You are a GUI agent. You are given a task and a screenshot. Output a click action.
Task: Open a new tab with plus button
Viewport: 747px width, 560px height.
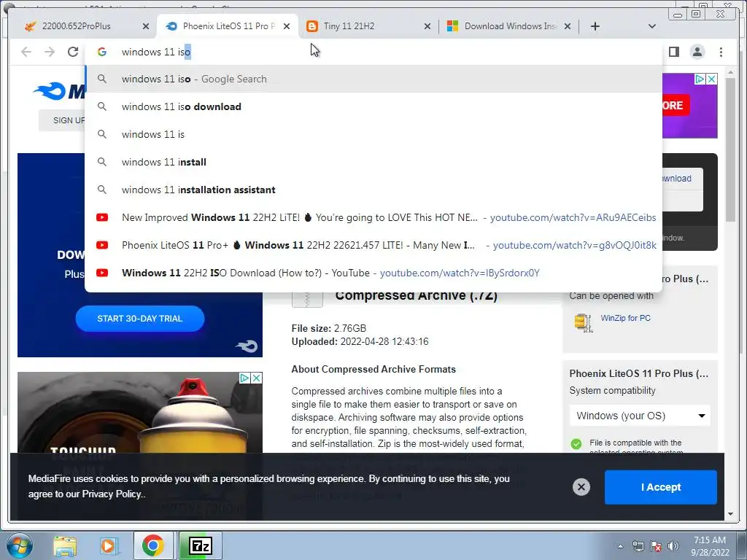595,26
